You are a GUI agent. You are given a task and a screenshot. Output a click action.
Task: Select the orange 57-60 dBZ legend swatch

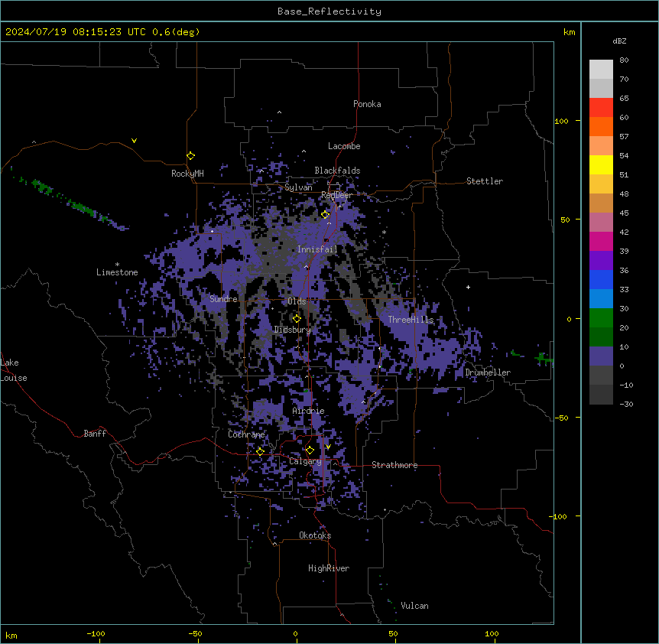[x=601, y=126]
